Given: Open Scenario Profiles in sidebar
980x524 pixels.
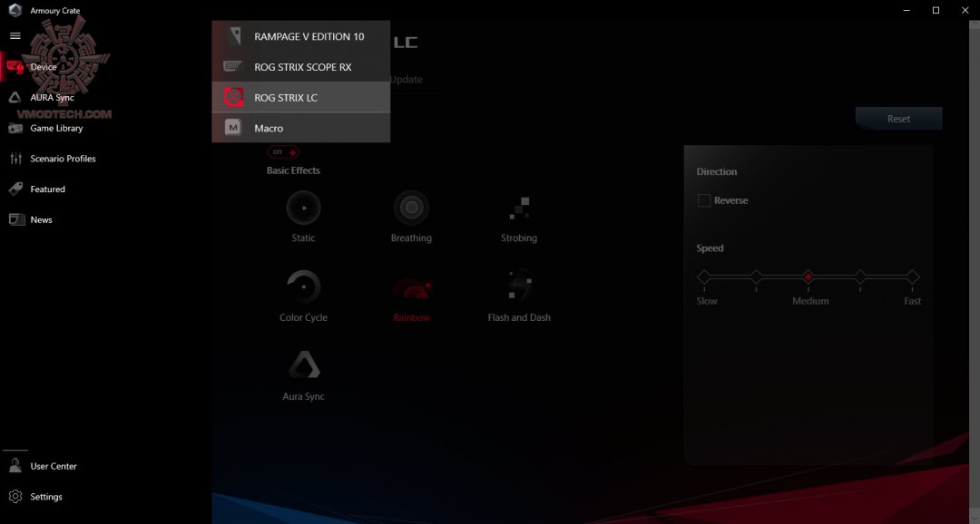Looking at the screenshot, I should (63, 159).
